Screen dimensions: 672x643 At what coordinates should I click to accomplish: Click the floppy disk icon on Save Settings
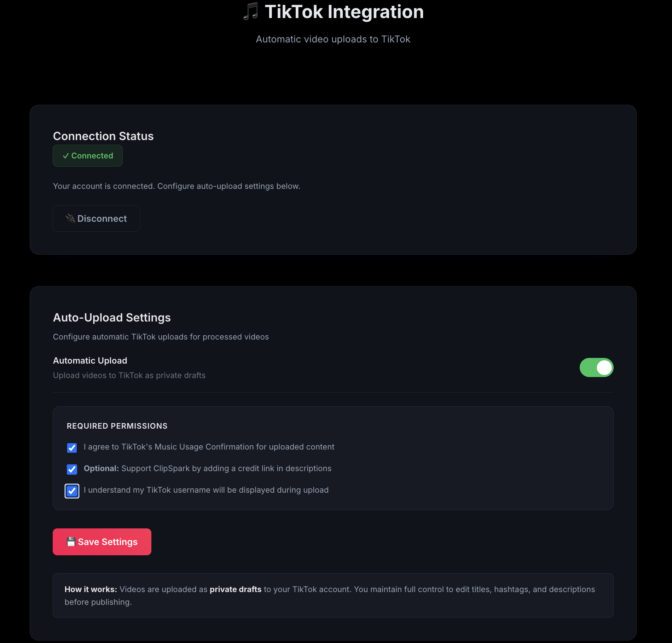coord(71,542)
